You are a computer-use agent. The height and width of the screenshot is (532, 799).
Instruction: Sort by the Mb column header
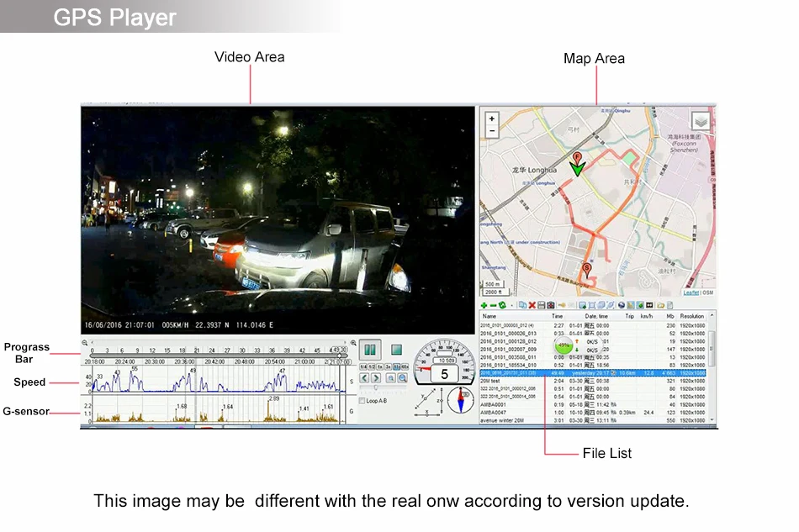(670, 316)
